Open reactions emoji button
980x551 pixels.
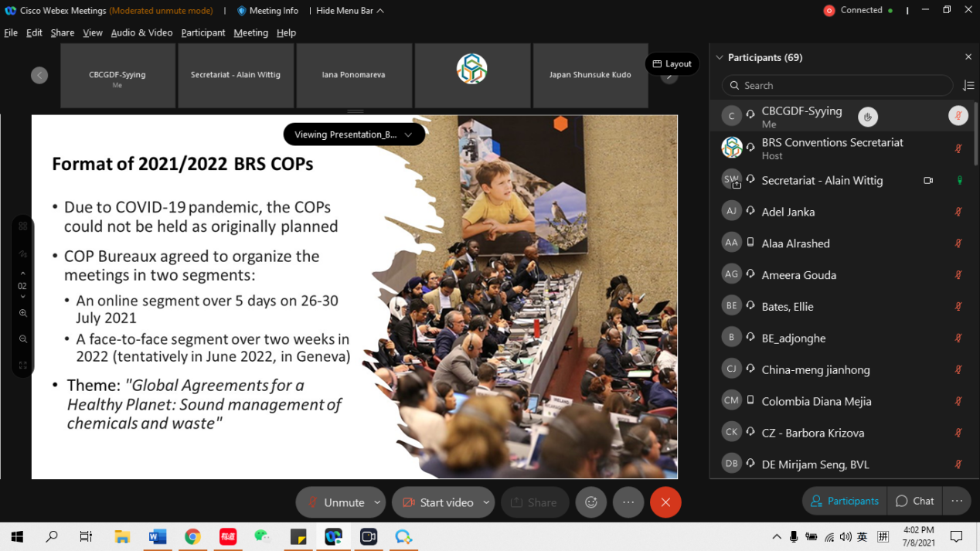[591, 502]
